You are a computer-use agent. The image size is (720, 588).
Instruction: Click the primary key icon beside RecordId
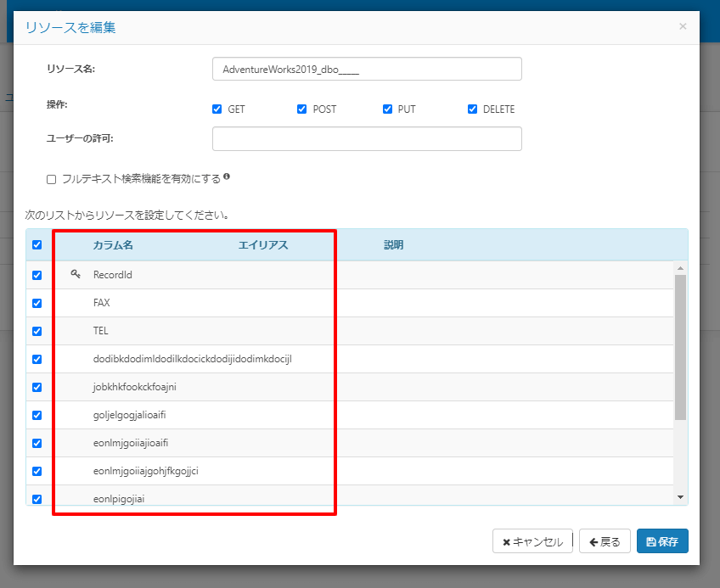(76, 274)
